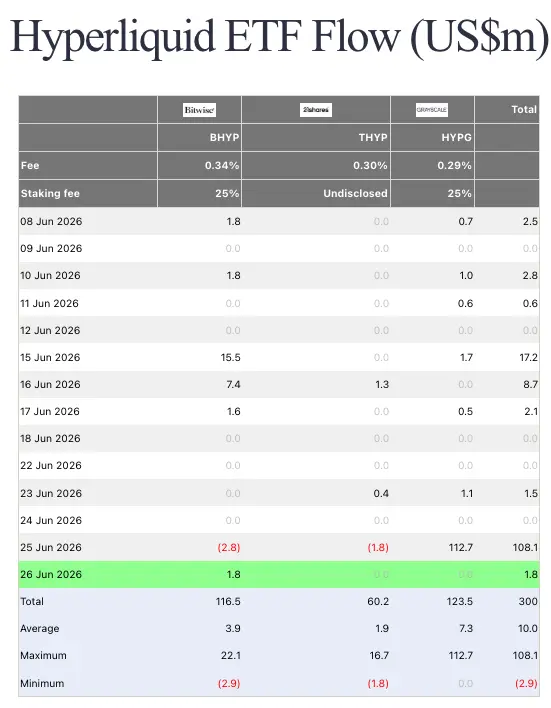Click the 0.34% Bitwise fee cell
This screenshot has width=551, height=708.
pos(222,165)
